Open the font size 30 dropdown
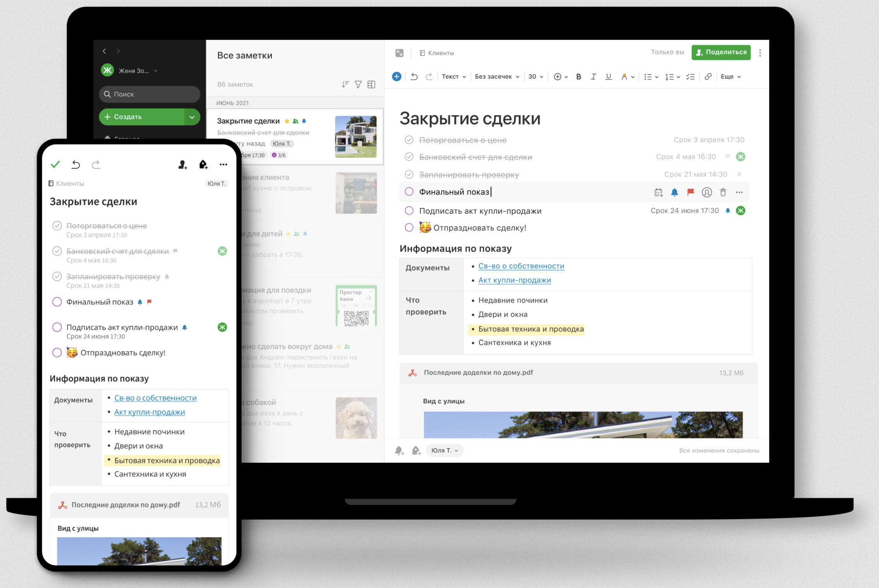 coord(535,77)
